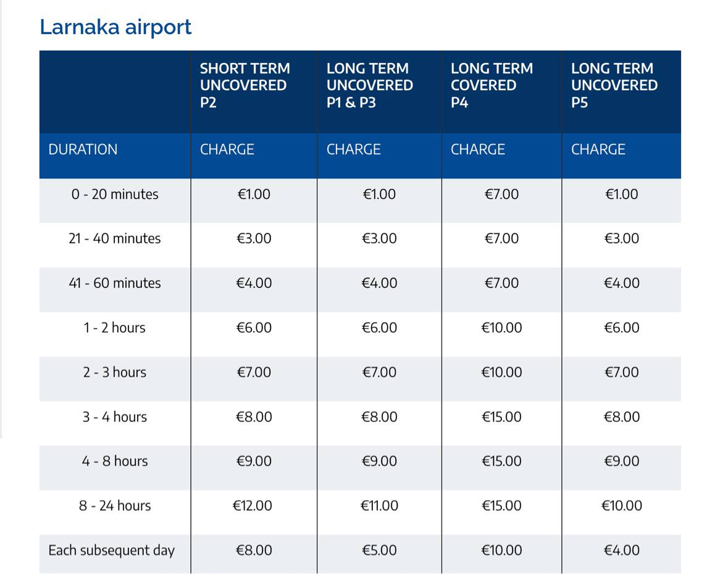
Task: Click the €12.00 charge for P2
Action: [x=253, y=505]
